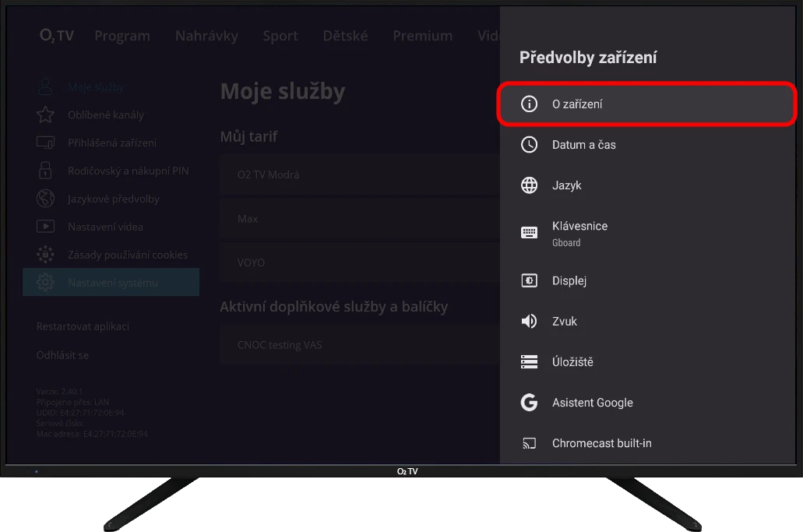The height and width of the screenshot is (532, 803).
Task: Choose Nastavení systému in the sidebar
Action: 112,283
